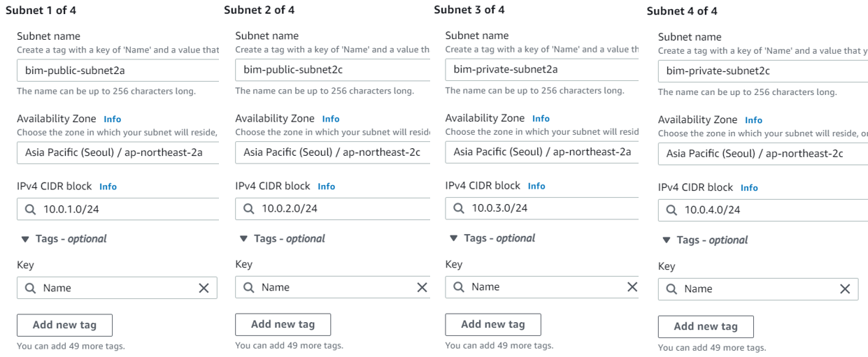The height and width of the screenshot is (357, 868).
Task: Clear the Name tag key in Subnet 3
Action: coord(632,286)
